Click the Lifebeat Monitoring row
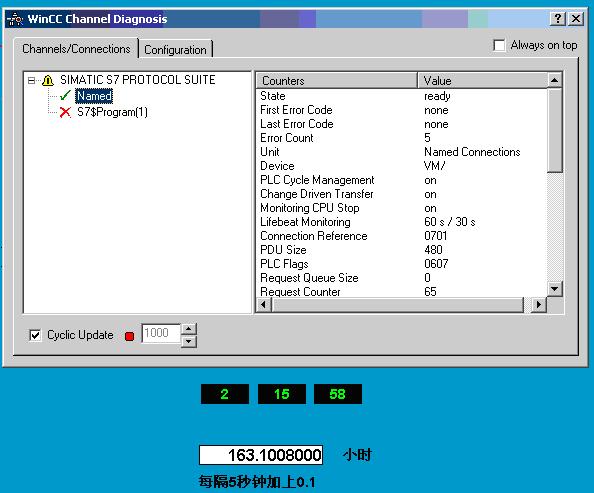The image size is (594, 493). (x=402, y=222)
